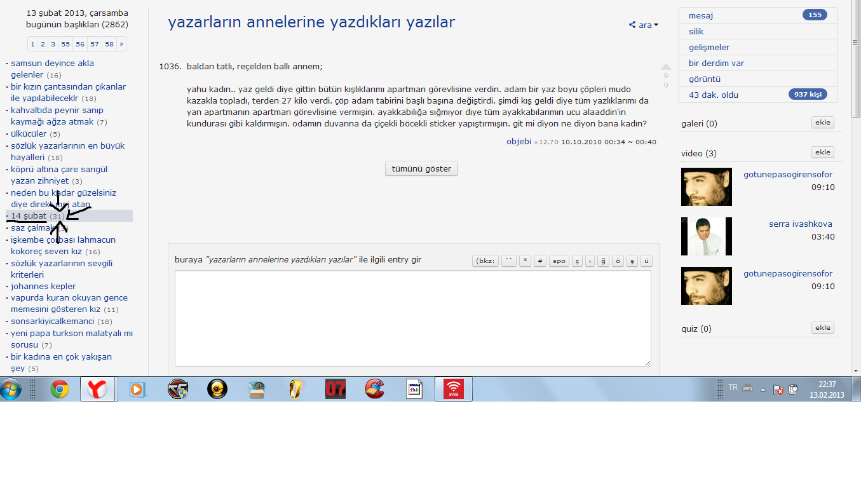Click the Windows Start orb
Viewport: 868px width, 488px height.
pyautogui.click(x=11, y=389)
